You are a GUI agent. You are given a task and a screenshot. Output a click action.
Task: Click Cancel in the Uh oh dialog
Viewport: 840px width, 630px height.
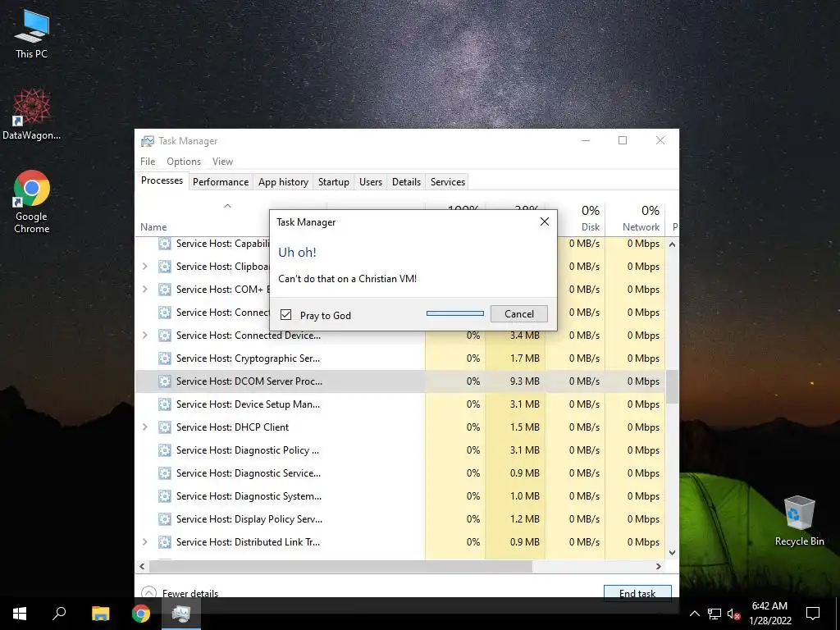[x=518, y=314]
